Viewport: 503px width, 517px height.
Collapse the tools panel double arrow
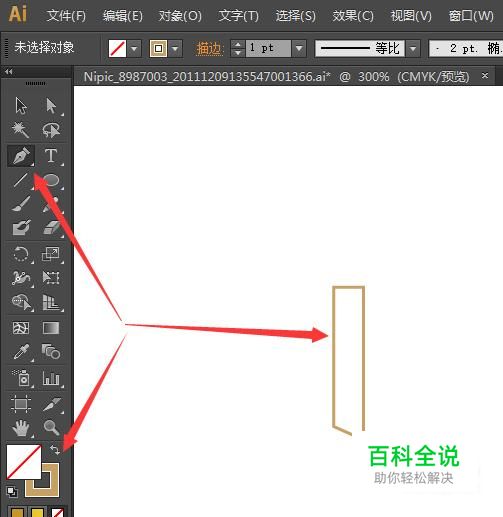9,72
